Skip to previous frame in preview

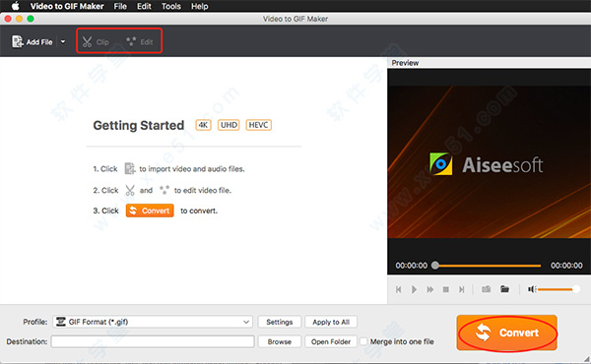[398, 289]
